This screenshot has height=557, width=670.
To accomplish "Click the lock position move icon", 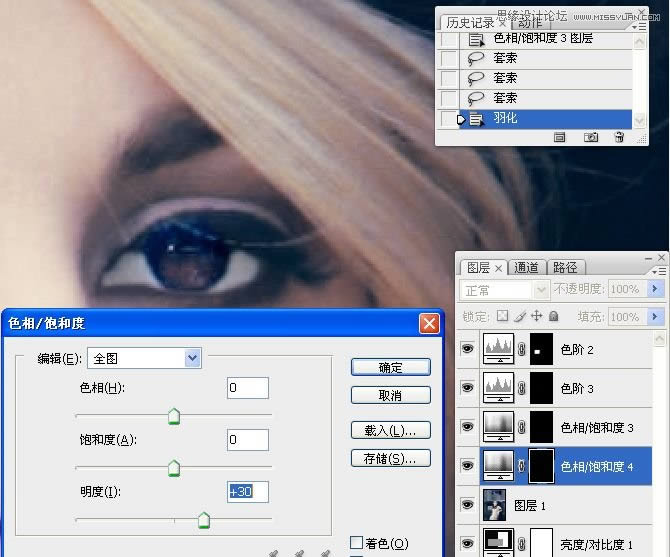I will [x=536, y=316].
